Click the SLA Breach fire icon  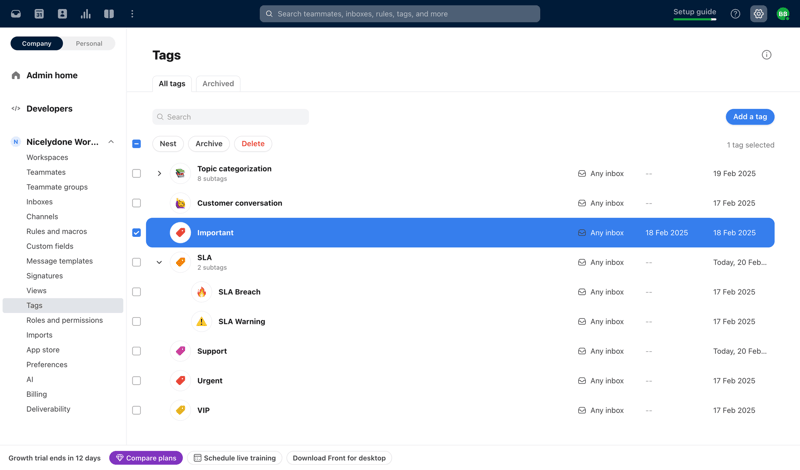coord(202,292)
